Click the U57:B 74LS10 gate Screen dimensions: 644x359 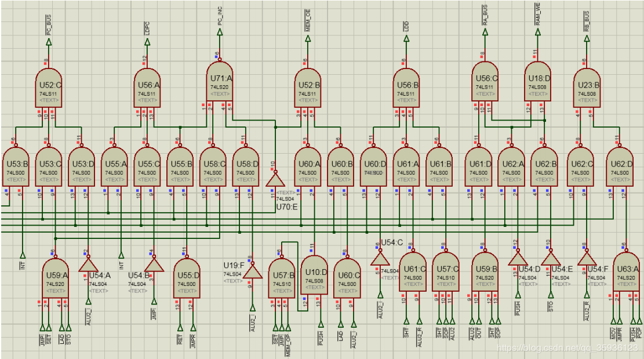282,278
